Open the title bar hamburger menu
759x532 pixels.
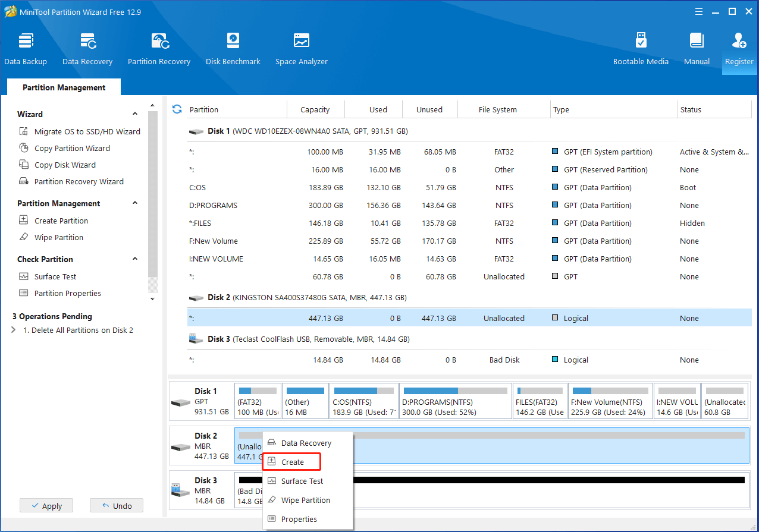698,11
